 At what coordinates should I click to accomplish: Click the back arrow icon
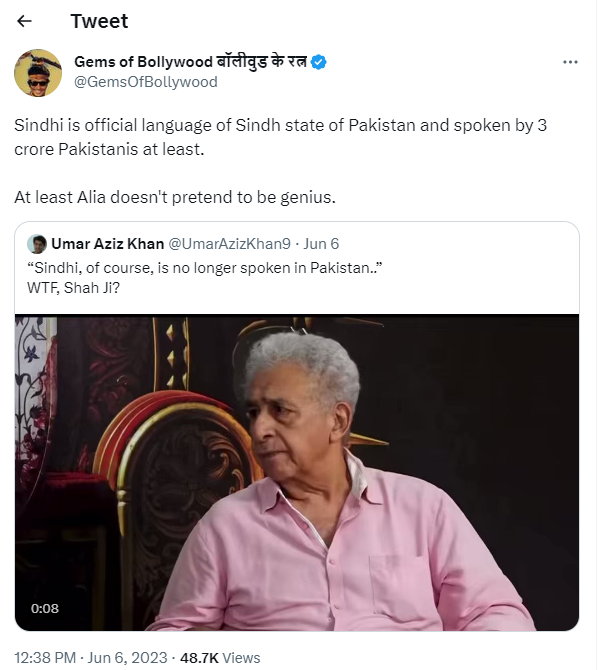point(25,21)
